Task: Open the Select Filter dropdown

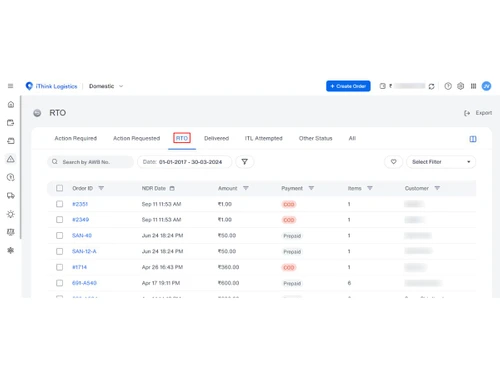Action: [x=441, y=162]
